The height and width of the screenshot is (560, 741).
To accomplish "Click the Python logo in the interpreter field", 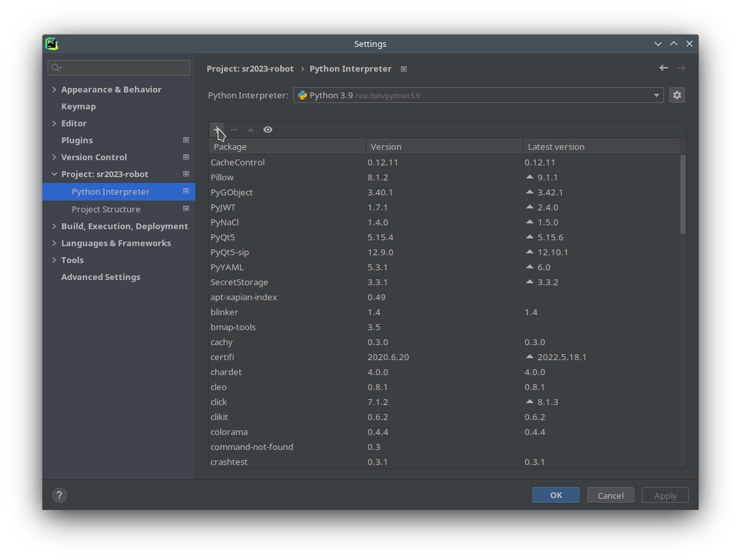I will [x=302, y=94].
